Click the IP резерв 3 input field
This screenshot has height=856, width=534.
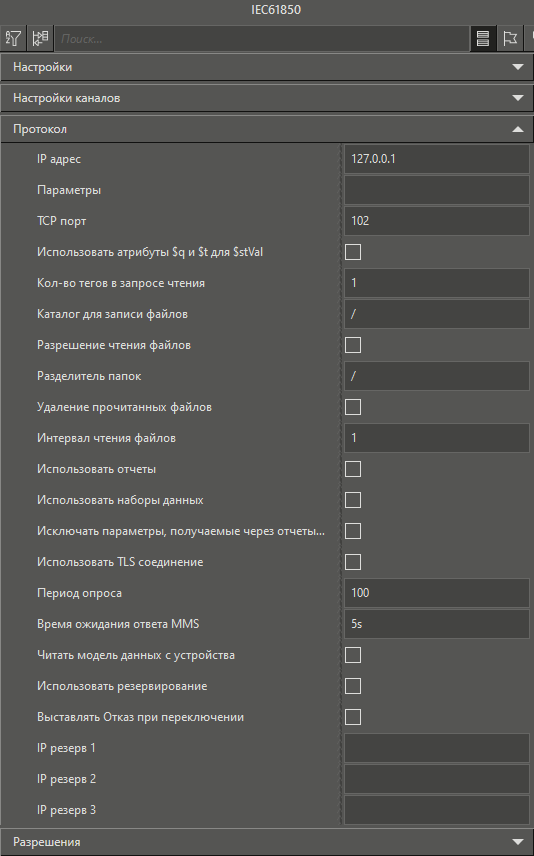tap(437, 810)
